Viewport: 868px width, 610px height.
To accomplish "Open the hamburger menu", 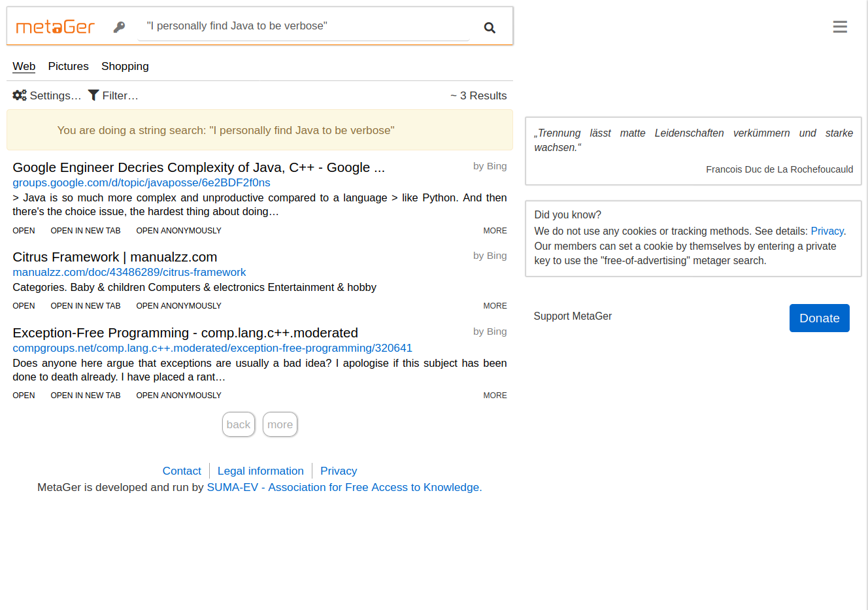I will pyautogui.click(x=840, y=27).
